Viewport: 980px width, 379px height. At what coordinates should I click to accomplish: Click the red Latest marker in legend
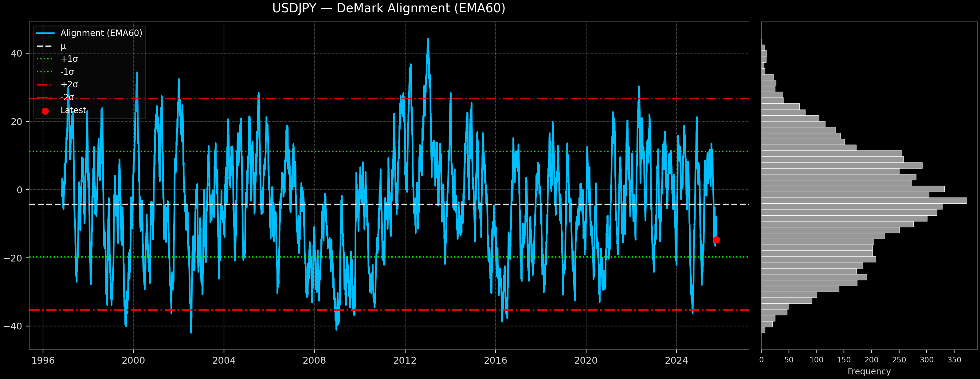tap(45, 111)
